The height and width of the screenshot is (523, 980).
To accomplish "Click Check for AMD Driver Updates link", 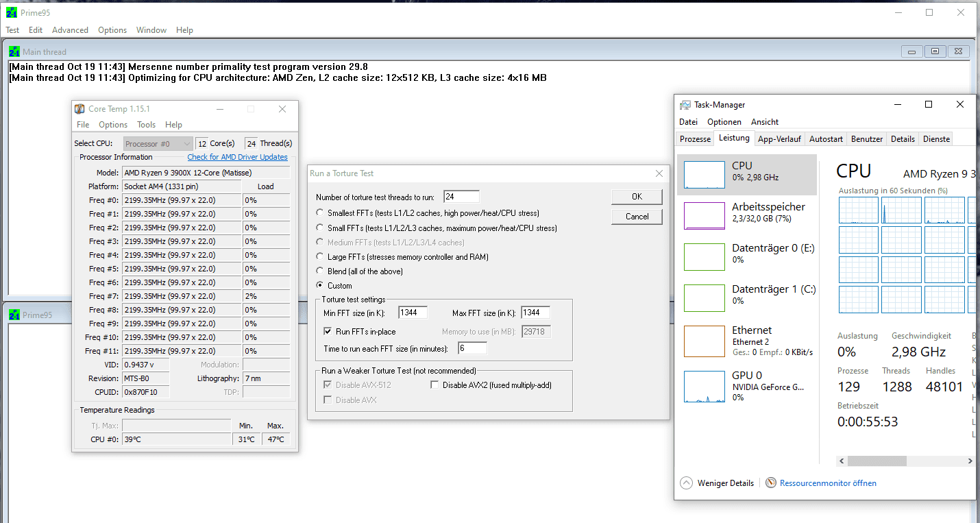I will (x=237, y=157).
